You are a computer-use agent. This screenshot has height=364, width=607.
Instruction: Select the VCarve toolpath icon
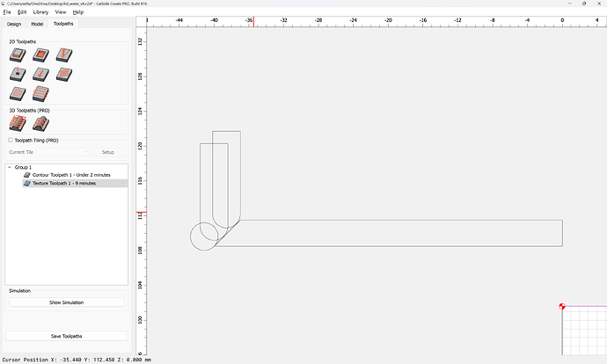(64, 55)
